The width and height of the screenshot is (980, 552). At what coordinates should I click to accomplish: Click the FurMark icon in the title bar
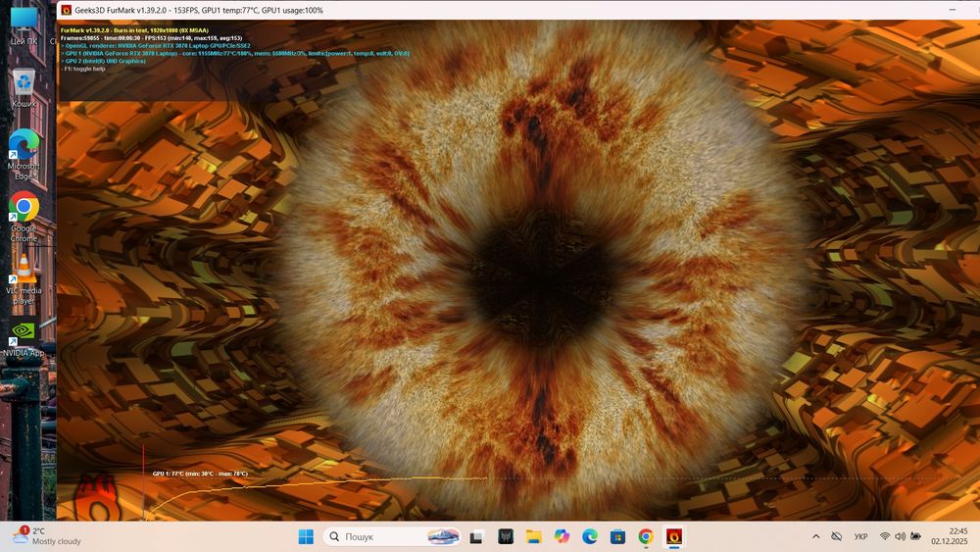(67, 10)
